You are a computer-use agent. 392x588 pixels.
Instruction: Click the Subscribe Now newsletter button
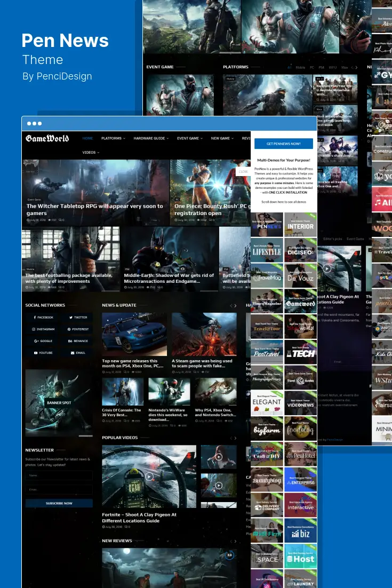[x=59, y=503]
